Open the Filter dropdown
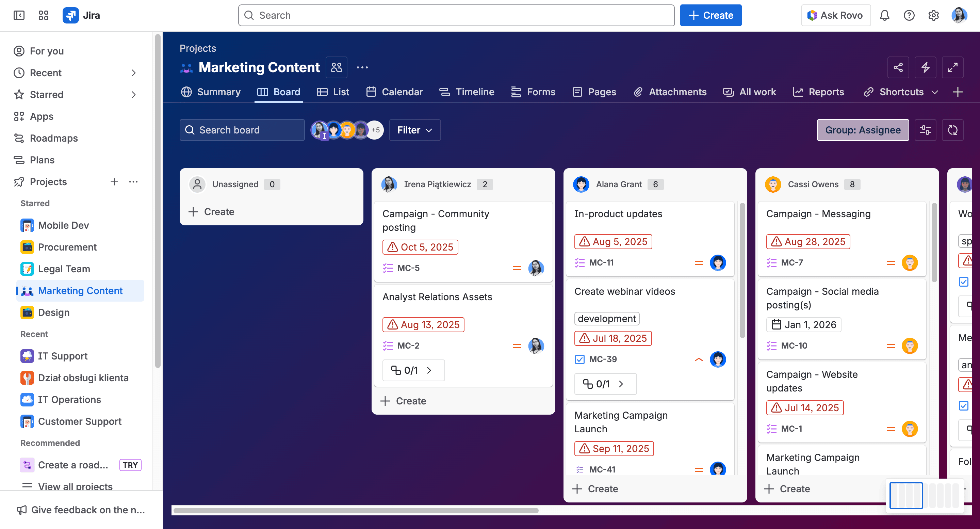This screenshot has width=980, height=529. (x=415, y=130)
